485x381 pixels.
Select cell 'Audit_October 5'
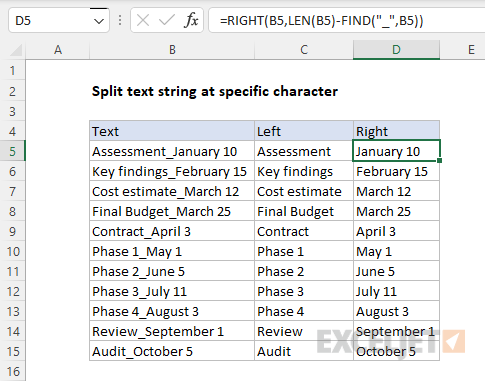pos(172,351)
